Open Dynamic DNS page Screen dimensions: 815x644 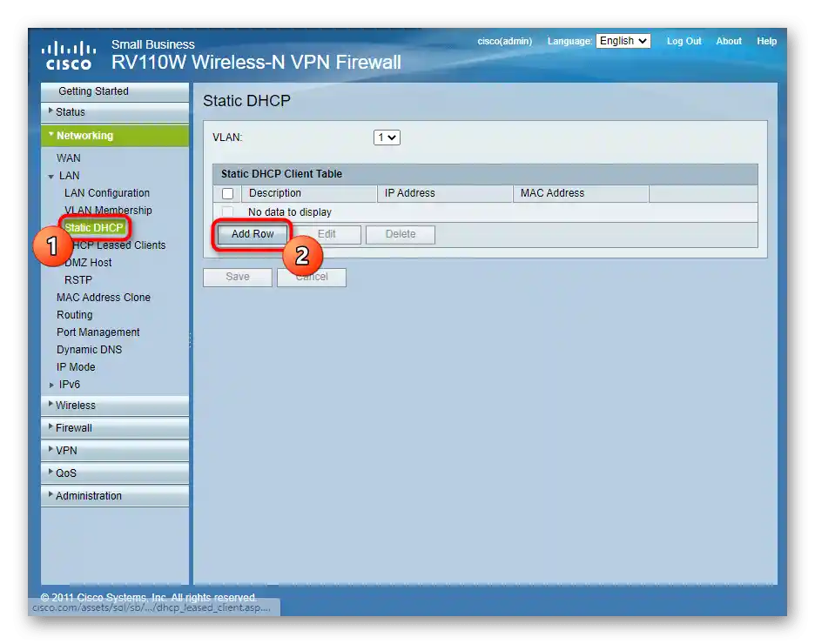pos(89,350)
